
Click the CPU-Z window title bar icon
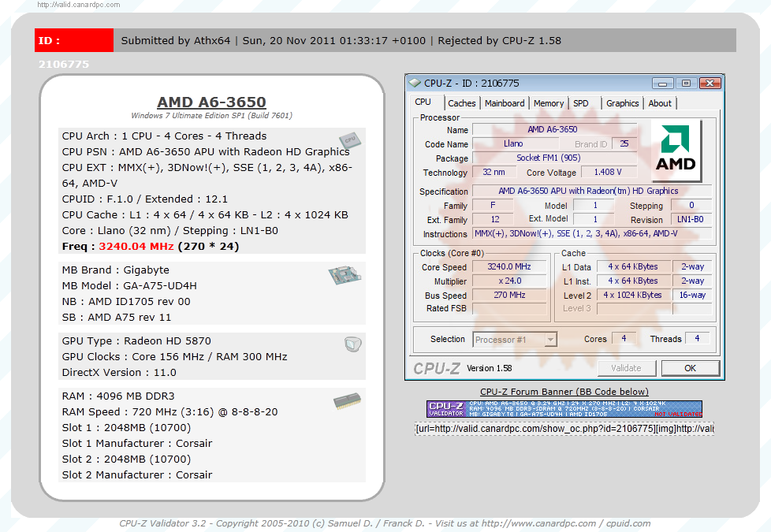pos(415,83)
